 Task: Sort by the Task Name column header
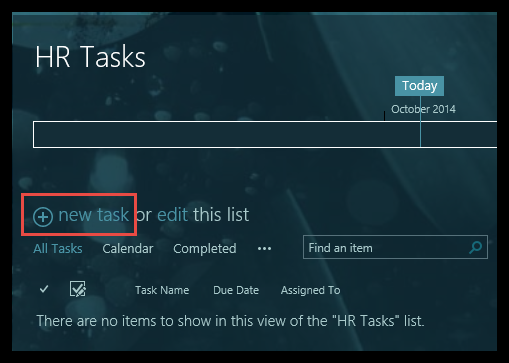tap(162, 290)
